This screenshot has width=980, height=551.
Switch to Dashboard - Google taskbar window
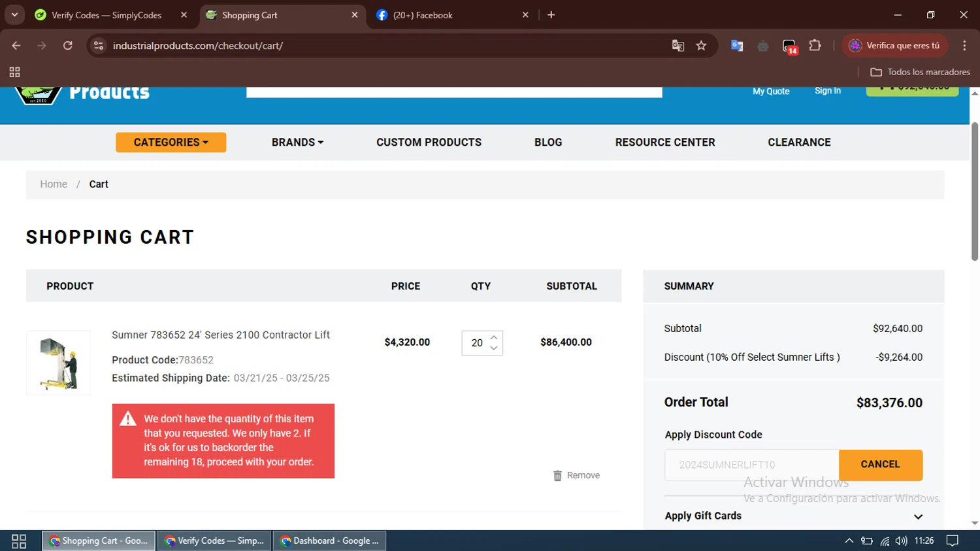tap(329, 541)
